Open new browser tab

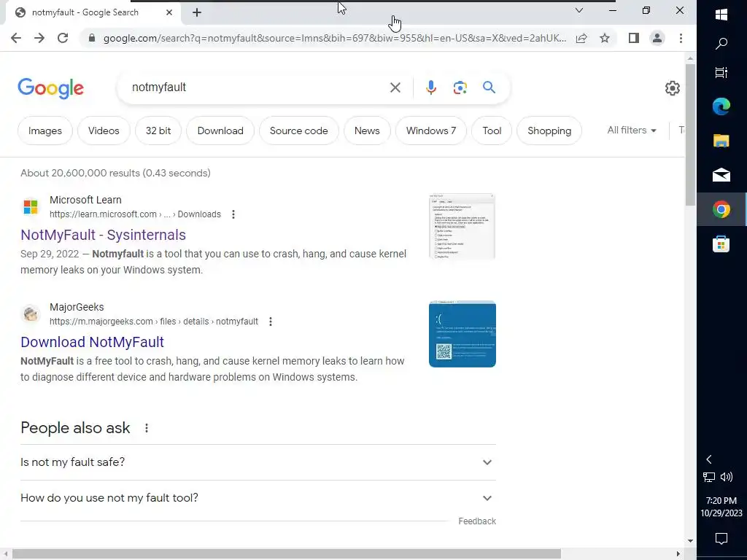[x=197, y=12]
